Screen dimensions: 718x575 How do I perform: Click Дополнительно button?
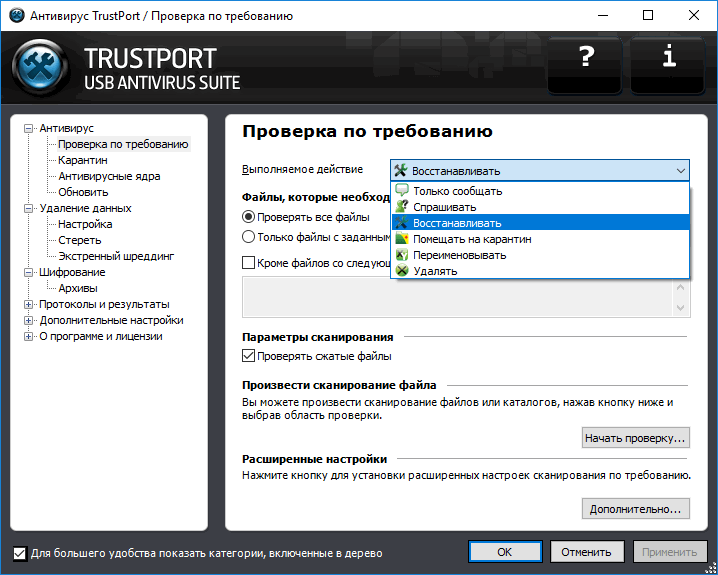coord(635,509)
